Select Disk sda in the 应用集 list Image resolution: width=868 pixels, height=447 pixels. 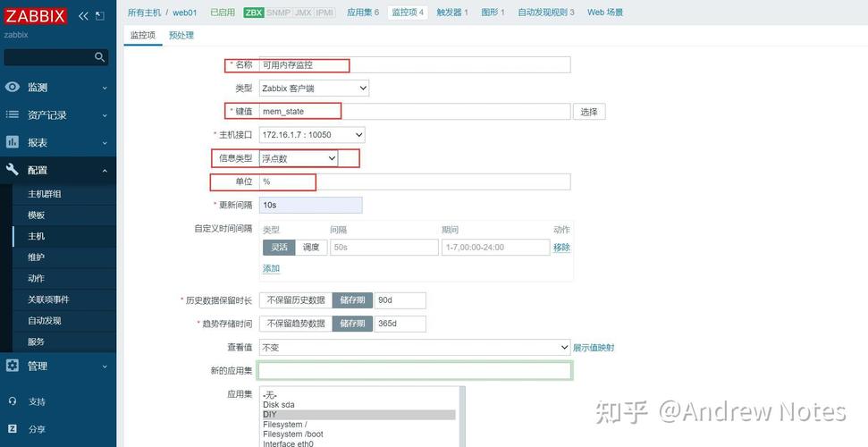(x=358, y=405)
